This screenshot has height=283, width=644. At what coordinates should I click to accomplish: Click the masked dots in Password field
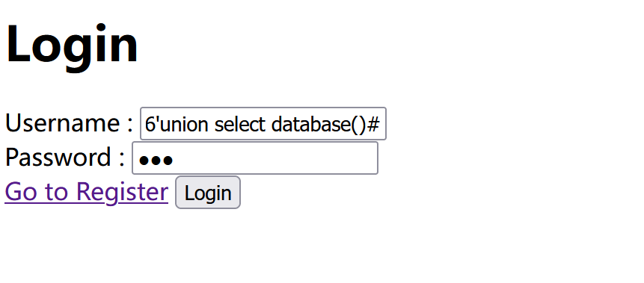tap(156, 160)
